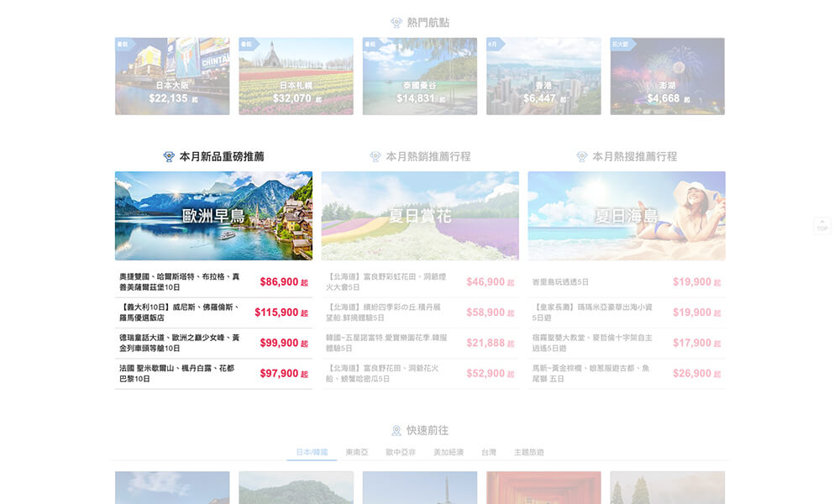The image size is (840, 504).
Task: Click the medal icon beside 本月熱搜推薦行程
Action: 582,157
